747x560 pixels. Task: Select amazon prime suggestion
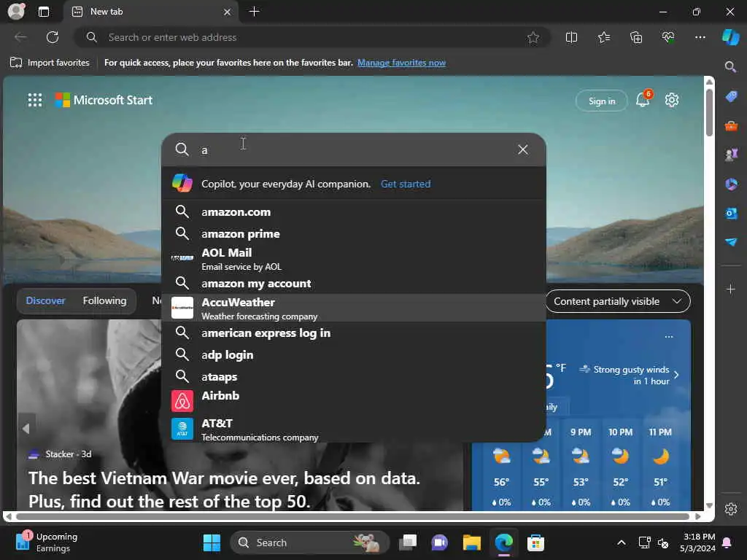click(x=354, y=234)
